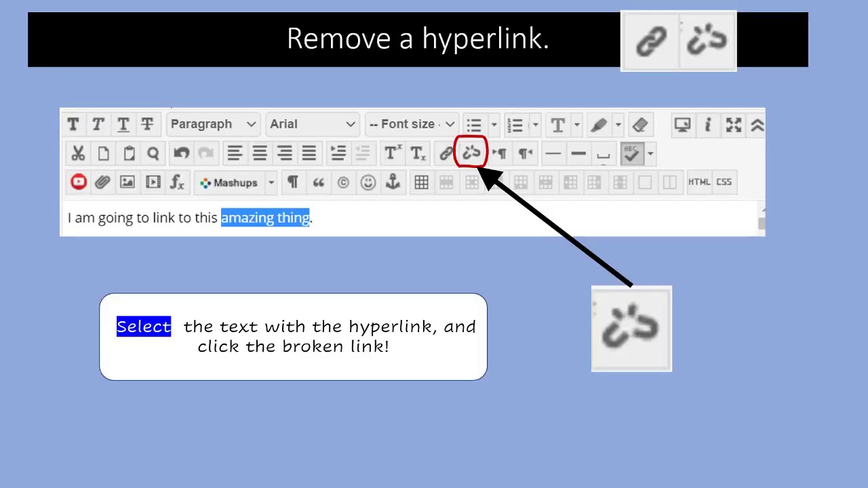The height and width of the screenshot is (488, 868).
Task: Launch math equation fx editor
Action: pyautogui.click(x=177, y=182)
